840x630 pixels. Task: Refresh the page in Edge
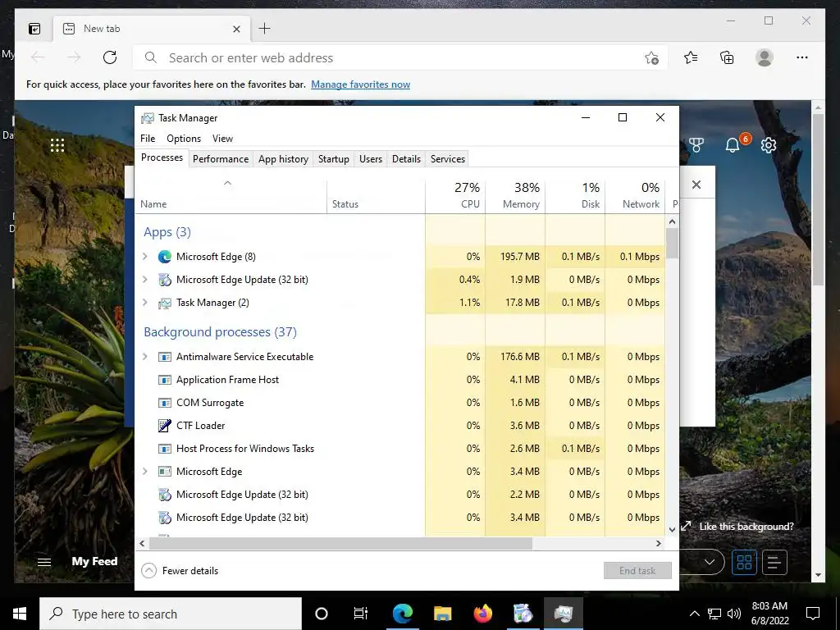click(110, 57)
